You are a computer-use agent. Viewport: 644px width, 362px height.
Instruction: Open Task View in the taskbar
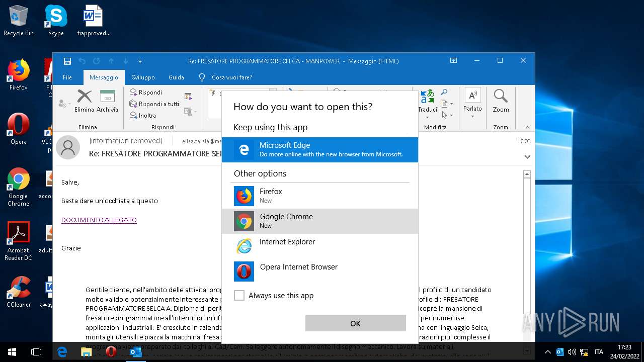(36, 352)
